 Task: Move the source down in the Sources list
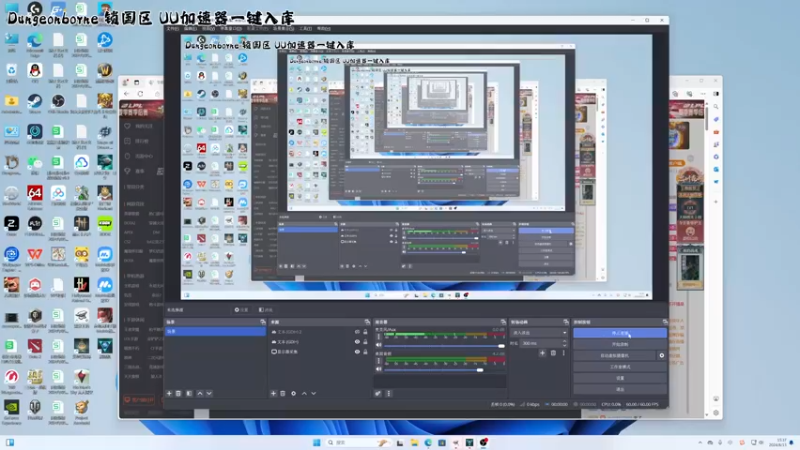[x=314, y=393]
